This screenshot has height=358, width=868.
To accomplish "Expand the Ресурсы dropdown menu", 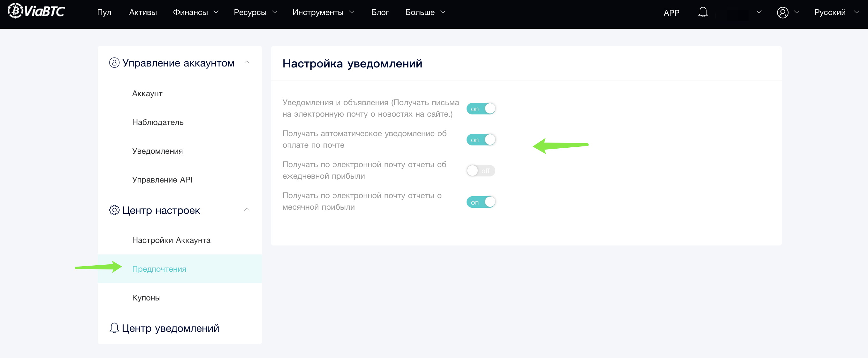I will point(255,12).
